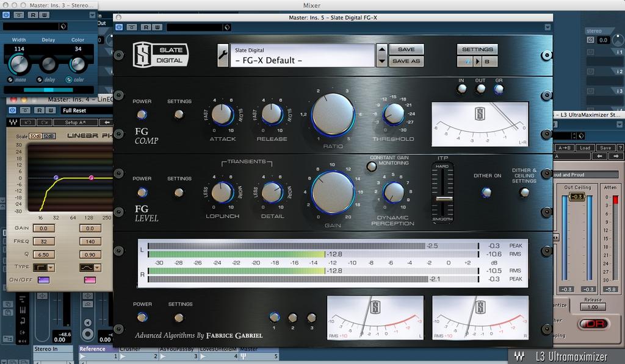Bypass the FG-X plugin with its power icon
This screenshot has height=364, width=625.
119,27
